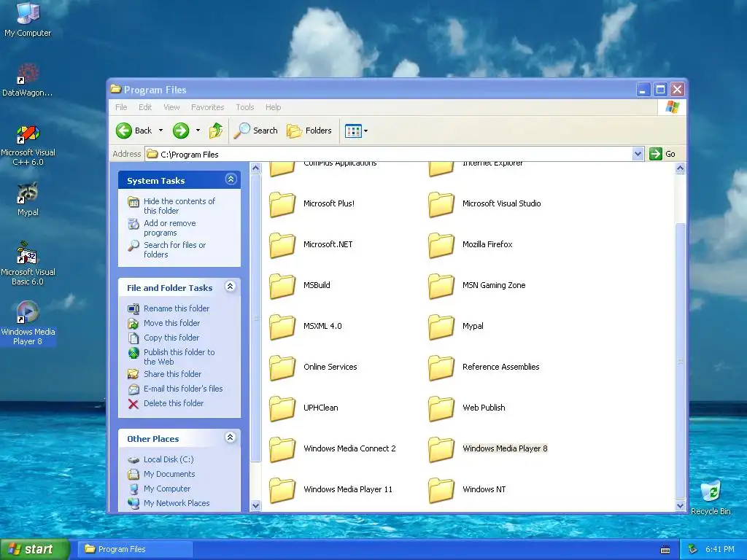747x560 pixels.
Task: Click Publish this folder to the Web
Action: pos(179,357)
